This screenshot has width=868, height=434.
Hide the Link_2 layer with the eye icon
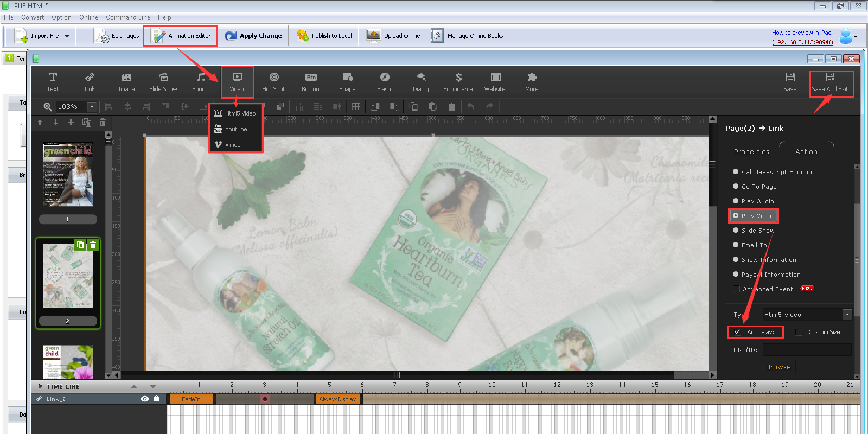click(x=145, y=399)
